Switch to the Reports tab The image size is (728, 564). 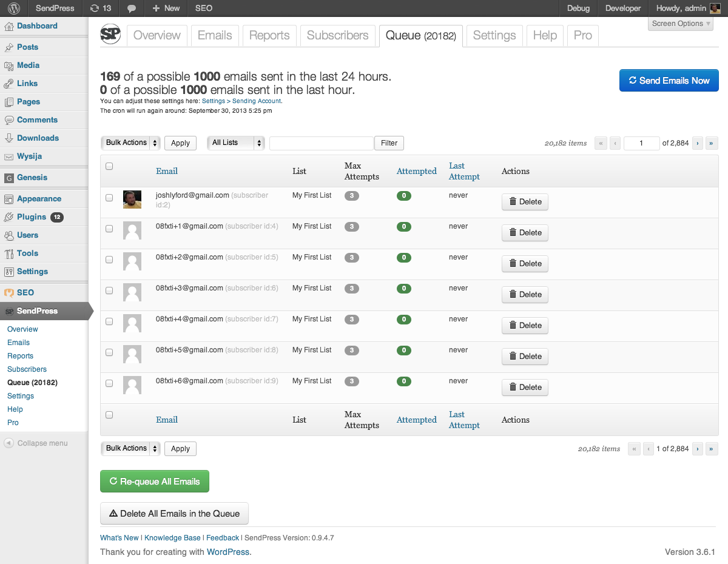tap(269, 35)
